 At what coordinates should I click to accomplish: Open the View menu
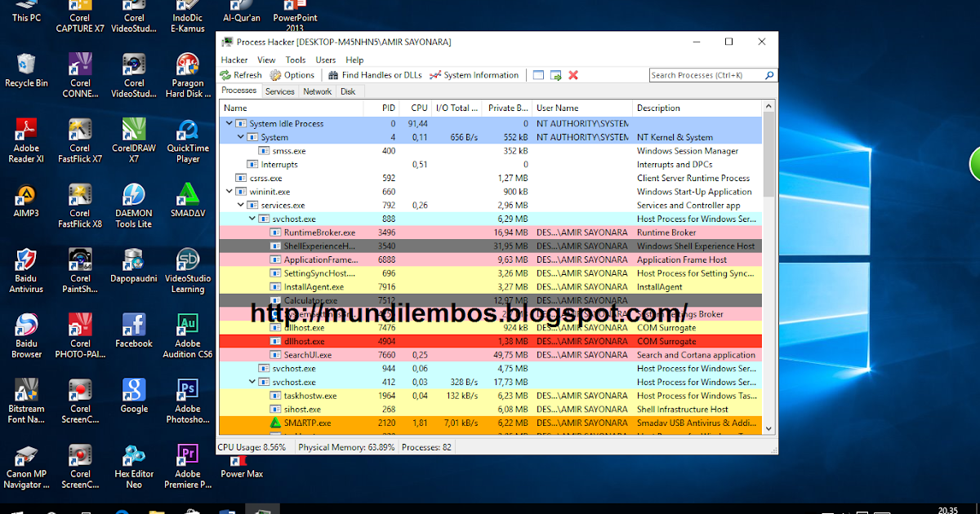pyautogui.click(x=266, y=60)
